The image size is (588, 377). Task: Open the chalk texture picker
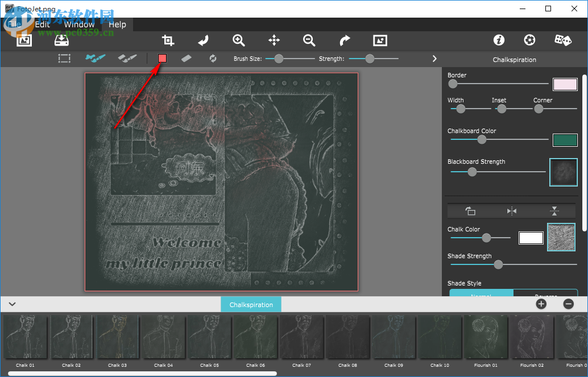[561, 237]
